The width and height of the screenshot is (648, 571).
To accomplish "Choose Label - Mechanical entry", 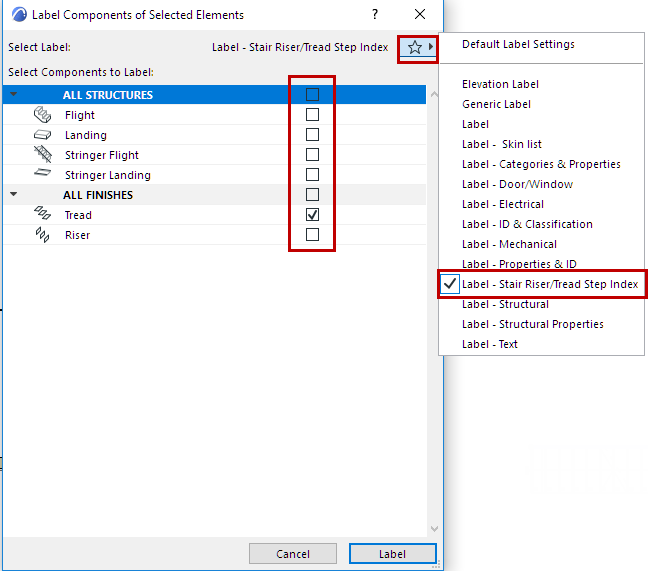I will tap(509, 244).
